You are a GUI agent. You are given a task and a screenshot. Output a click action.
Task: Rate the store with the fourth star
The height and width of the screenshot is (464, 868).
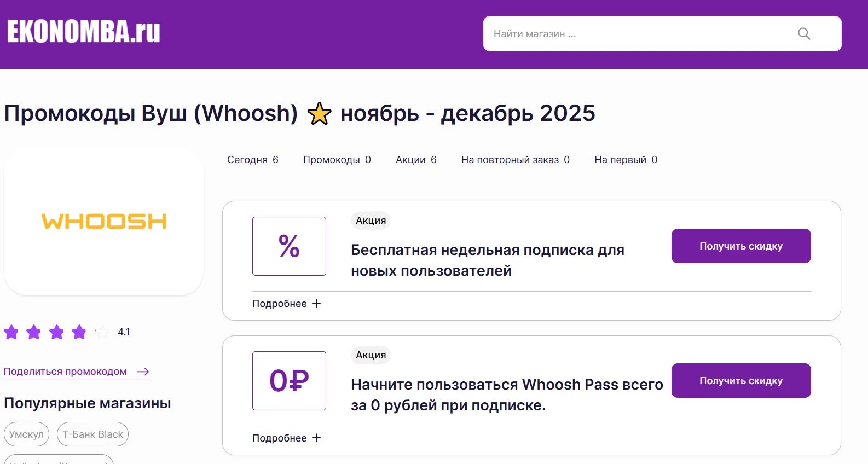pos(79,332)
